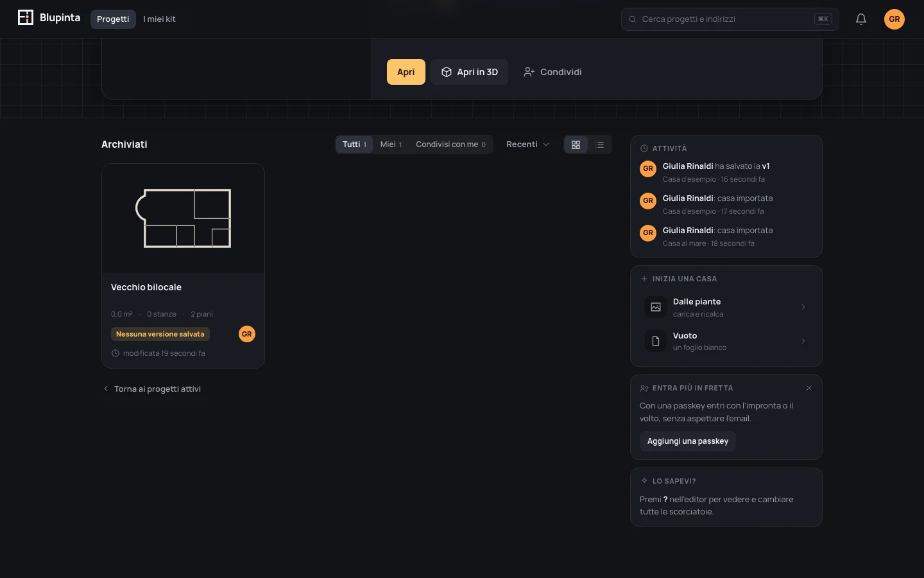This screenshot has width=924, height=578.
Task: Switch to list view layout
Action: pos(600,144)
